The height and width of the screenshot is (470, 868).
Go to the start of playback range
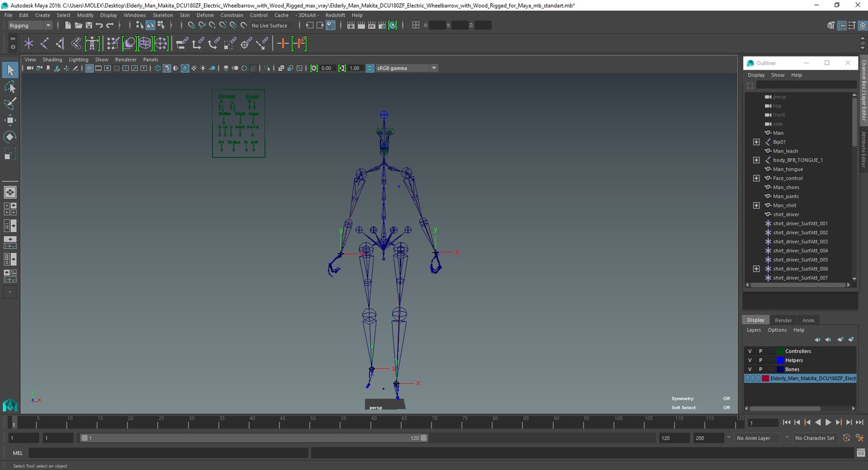click(x=787, y=423)
